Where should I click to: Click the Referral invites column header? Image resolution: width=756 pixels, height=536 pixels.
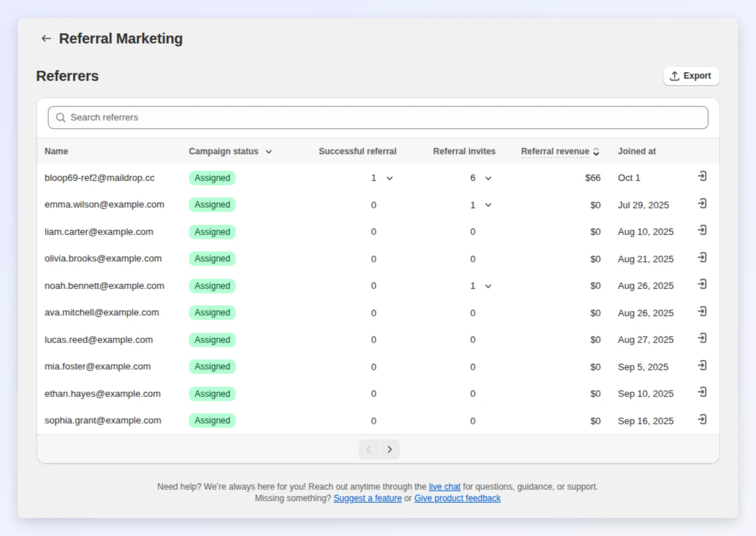(x=464, y=151)
